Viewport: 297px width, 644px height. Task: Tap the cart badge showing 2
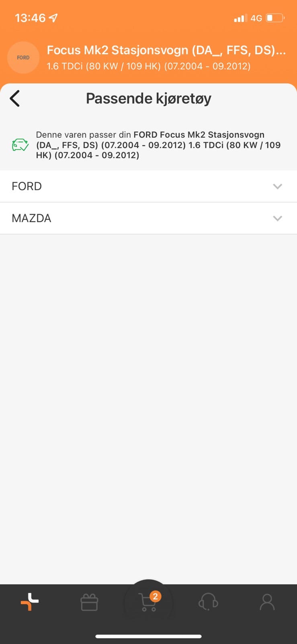155,596
